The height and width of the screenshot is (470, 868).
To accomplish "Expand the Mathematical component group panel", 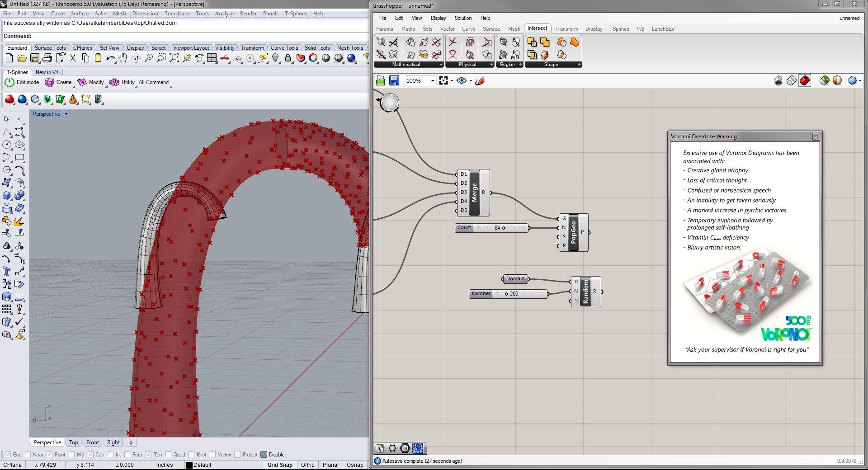I will point(441,65).
